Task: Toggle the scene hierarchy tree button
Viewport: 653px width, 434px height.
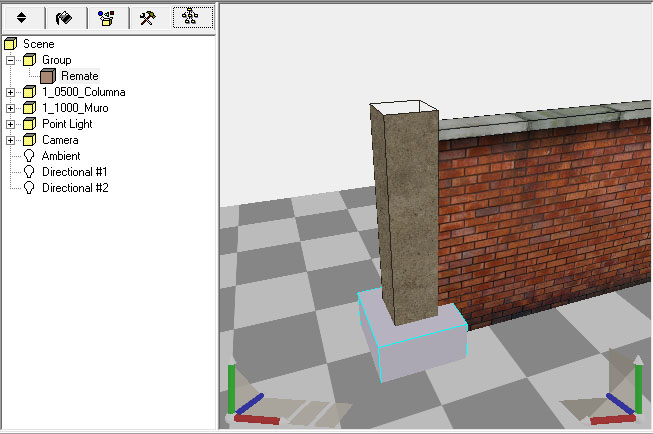Action: point(190,18)
